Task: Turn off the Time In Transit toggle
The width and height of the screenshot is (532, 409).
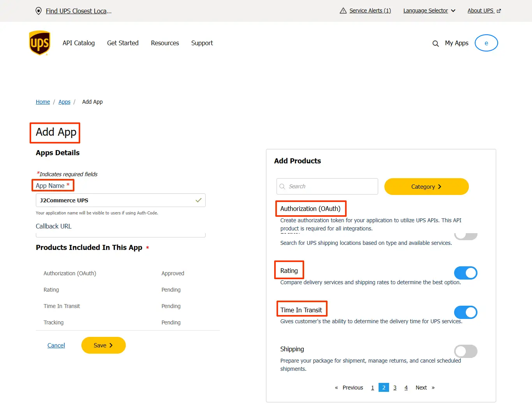Action: 465,312
